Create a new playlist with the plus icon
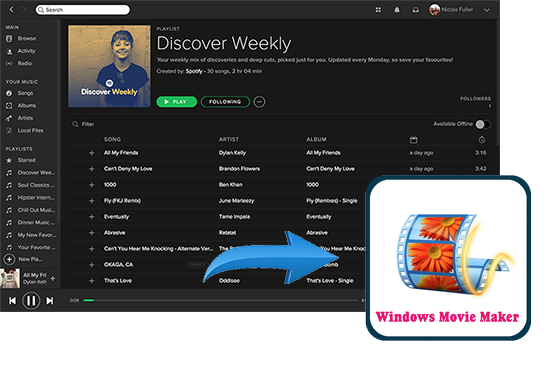Screen dimensions: 558x366 (x=9, y=259)
